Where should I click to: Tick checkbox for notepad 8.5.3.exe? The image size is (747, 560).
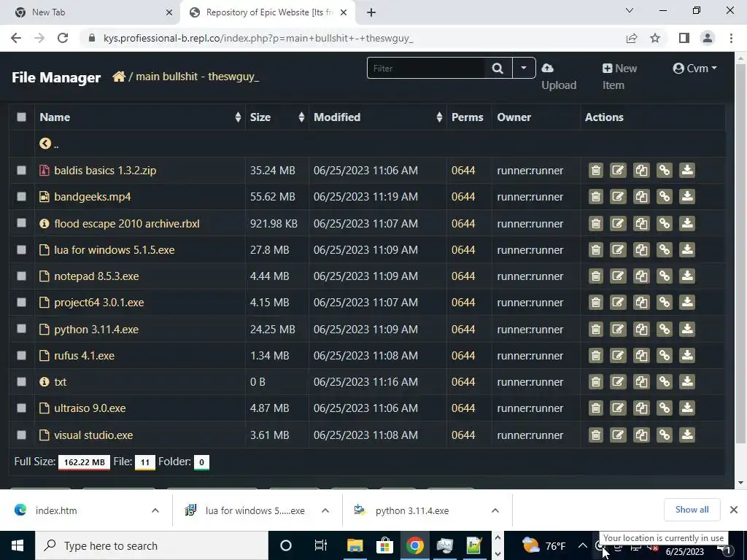(x=21, y=276)
